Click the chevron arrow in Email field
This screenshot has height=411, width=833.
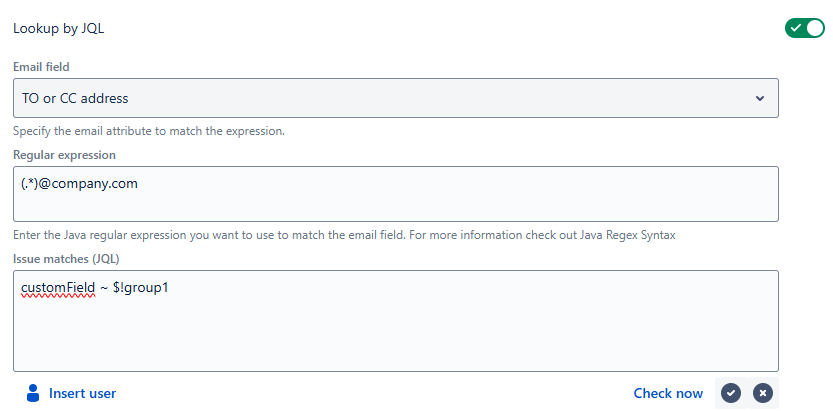pos(760,98)
